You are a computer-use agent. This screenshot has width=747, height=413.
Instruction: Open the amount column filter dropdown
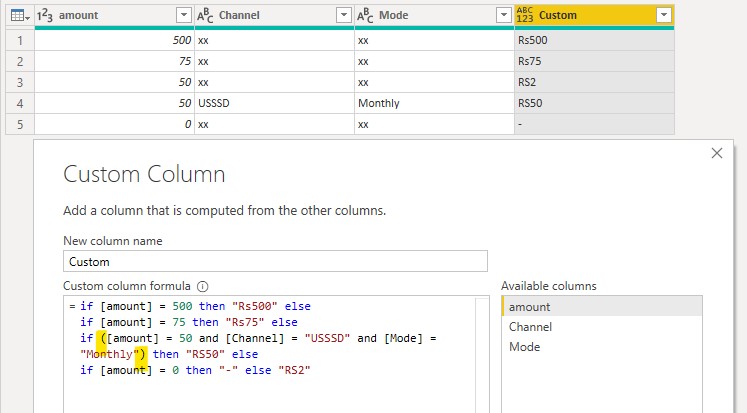[184, 15]
